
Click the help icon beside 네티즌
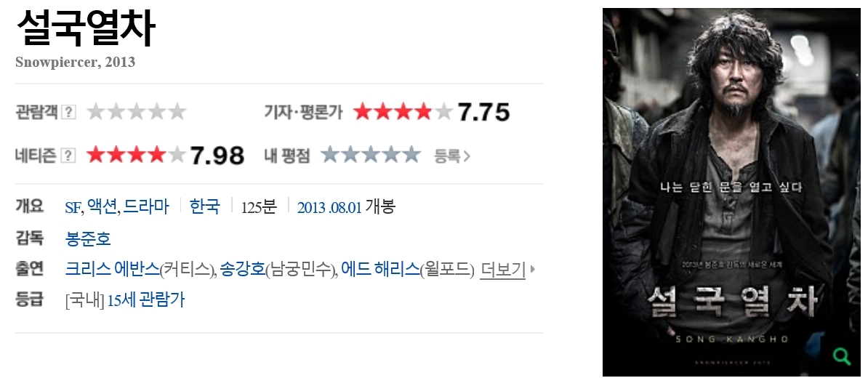68,156
